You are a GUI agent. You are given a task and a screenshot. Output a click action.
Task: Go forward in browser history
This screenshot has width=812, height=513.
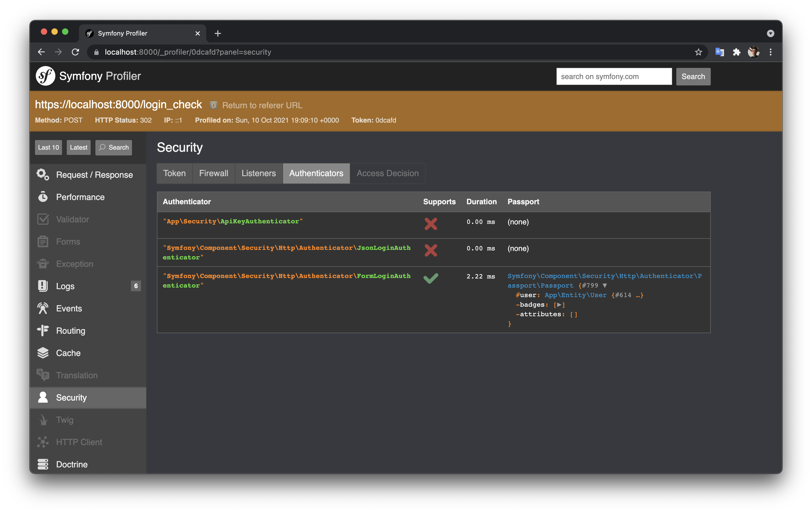[58, 52]
